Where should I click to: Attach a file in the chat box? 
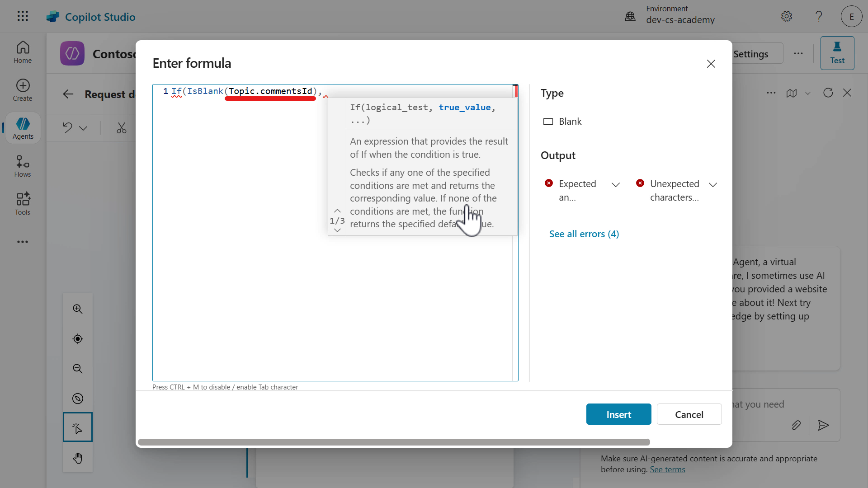[797, 425]
